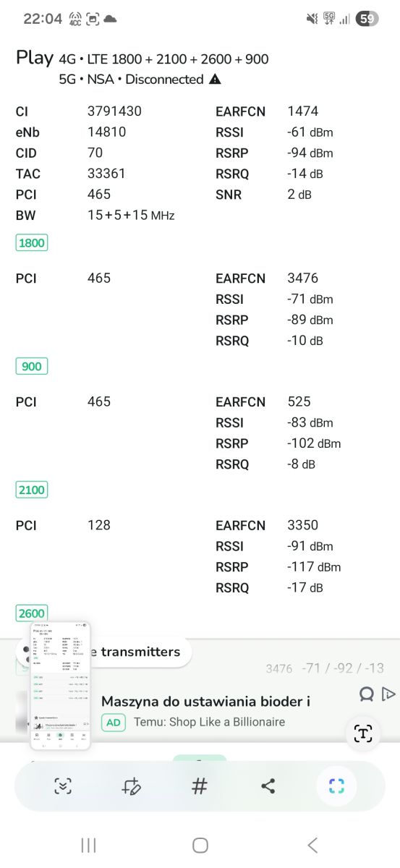Tap the 5G disconnected warning triangle
This screenshot has width=400, height=868.
point(215,80)
